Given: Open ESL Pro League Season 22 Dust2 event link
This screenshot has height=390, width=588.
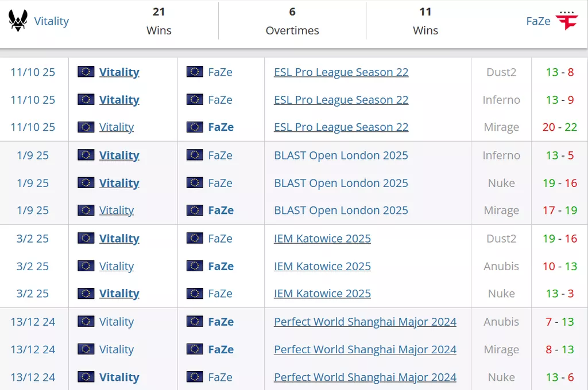Looking at the screenshot, I should pyautogui.click(x=341, y=72).
